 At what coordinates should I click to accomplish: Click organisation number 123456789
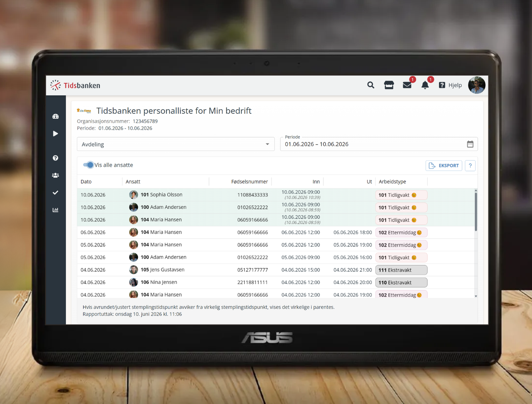point(145,121)
